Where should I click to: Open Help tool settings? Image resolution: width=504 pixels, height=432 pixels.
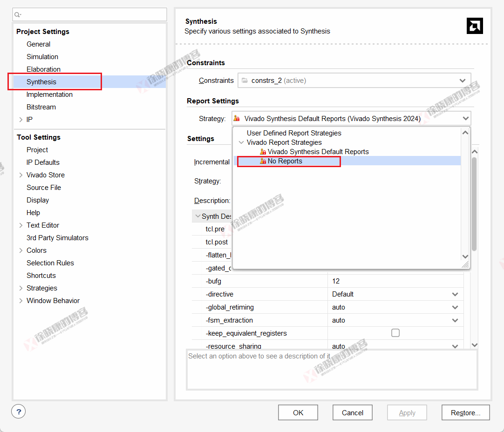tap(33, 213)
